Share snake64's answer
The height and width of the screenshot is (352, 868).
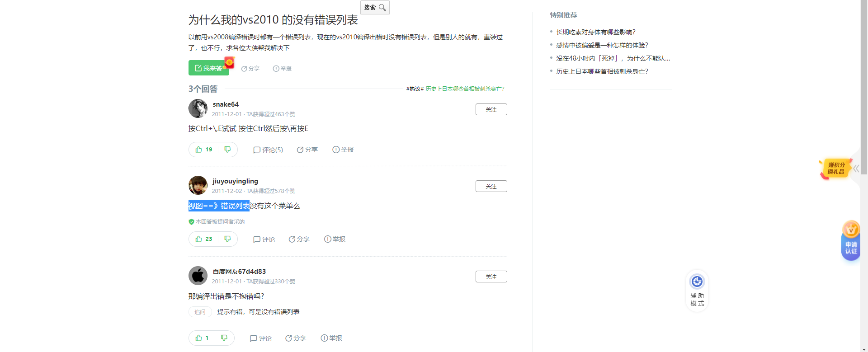click(x=307, y=150)
